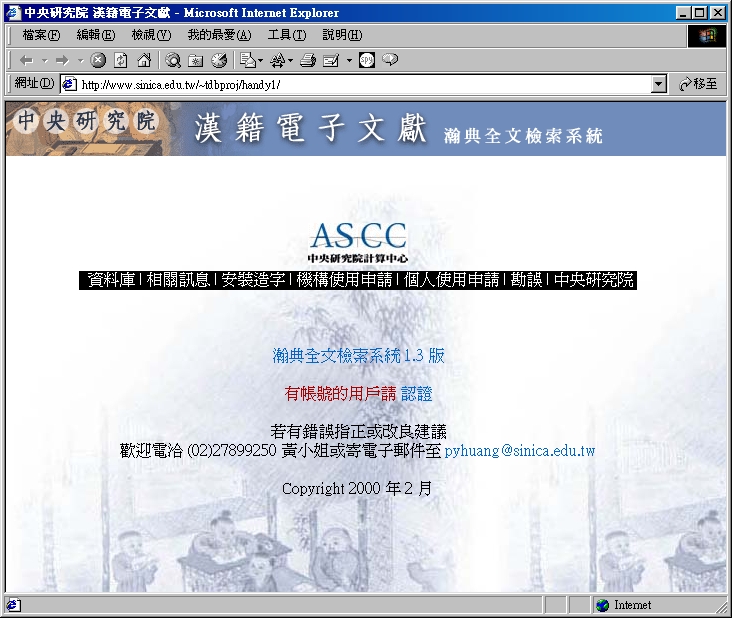Screen dimensions: 732x618
Task: Open the 檢視(V) menu
Action: pyautogui.click(x=151, y=35)
